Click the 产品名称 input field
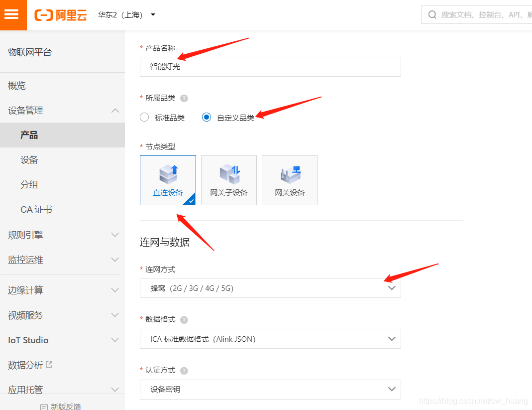This screenshot has height=410, width=532. pos(270,67)
